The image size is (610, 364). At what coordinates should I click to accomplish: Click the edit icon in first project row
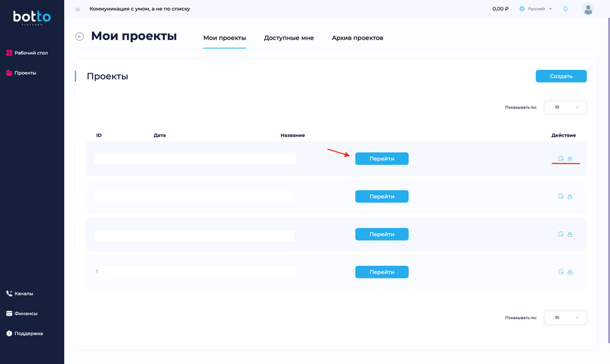coord(561,159)
